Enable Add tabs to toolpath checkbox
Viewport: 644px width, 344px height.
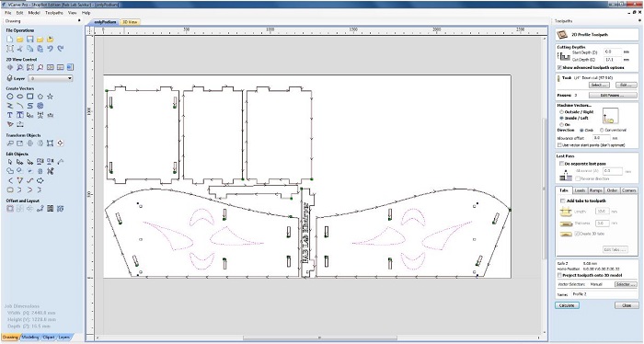point(563,201)
